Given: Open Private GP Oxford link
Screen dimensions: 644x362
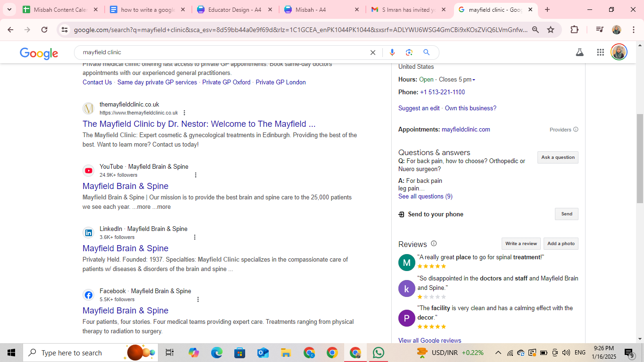Looking at the screenshot, I should click(226, 82).
